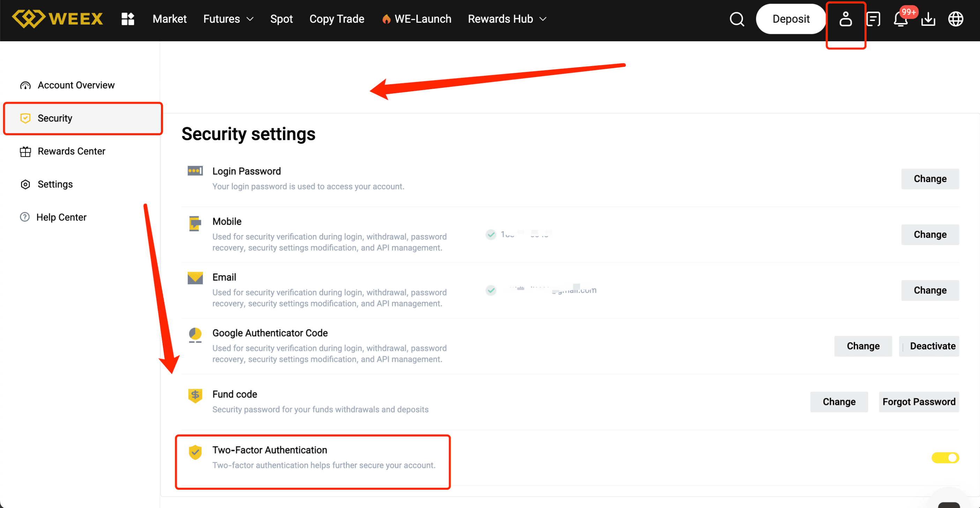Click Forgot Password for Fund code
Image resolution: width=980 pixels, height=508 pixels.
coord(919,401)
